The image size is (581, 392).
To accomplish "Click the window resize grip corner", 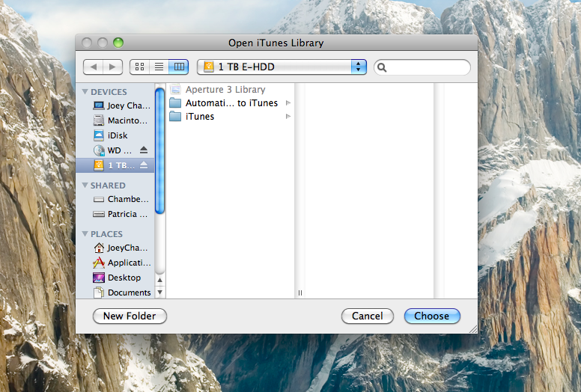I will click(473, 329).
